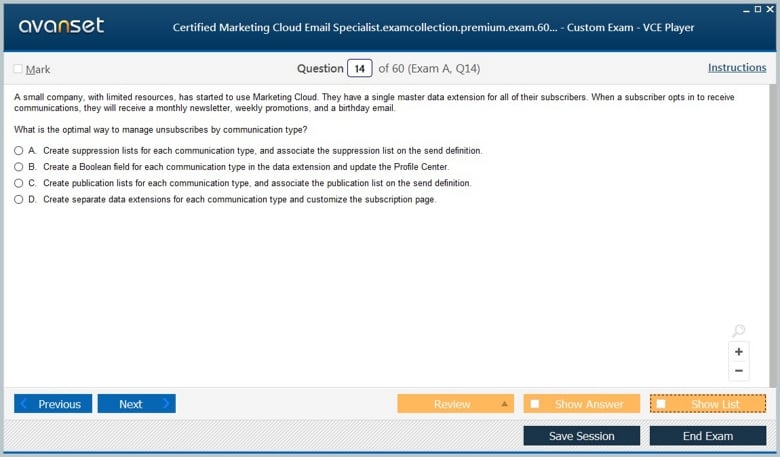
Task: Click the right chevron on Next
Action: tap(166, 403)
